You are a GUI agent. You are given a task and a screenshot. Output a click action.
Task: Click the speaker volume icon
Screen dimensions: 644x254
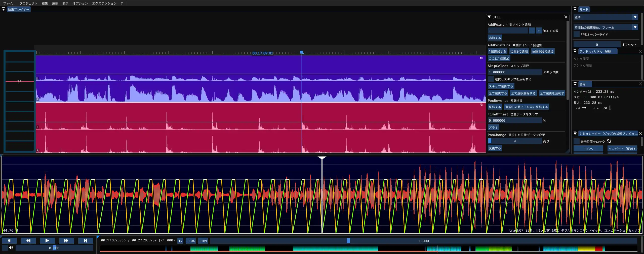pos(11,248)
